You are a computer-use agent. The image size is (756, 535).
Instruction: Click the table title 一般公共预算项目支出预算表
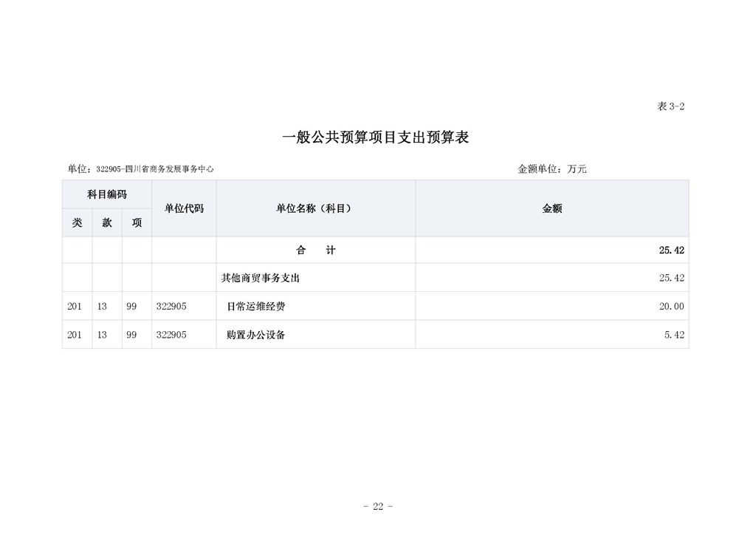[377, 137]
